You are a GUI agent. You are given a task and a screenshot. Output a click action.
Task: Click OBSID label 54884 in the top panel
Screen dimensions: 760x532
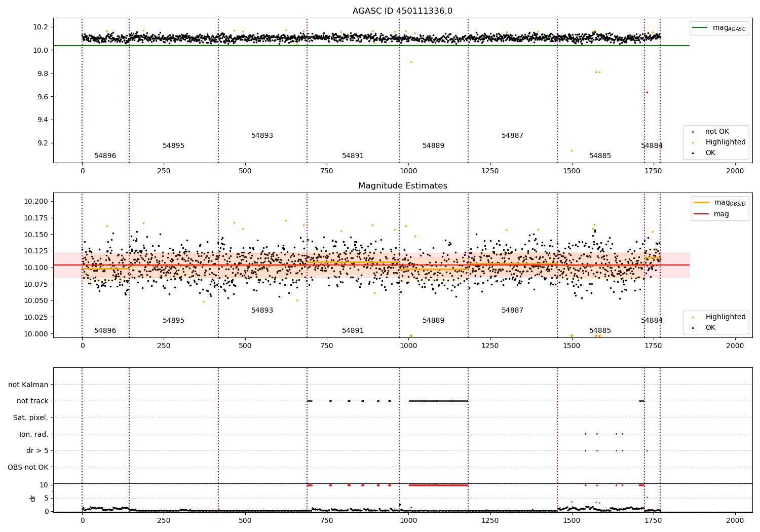652,146
